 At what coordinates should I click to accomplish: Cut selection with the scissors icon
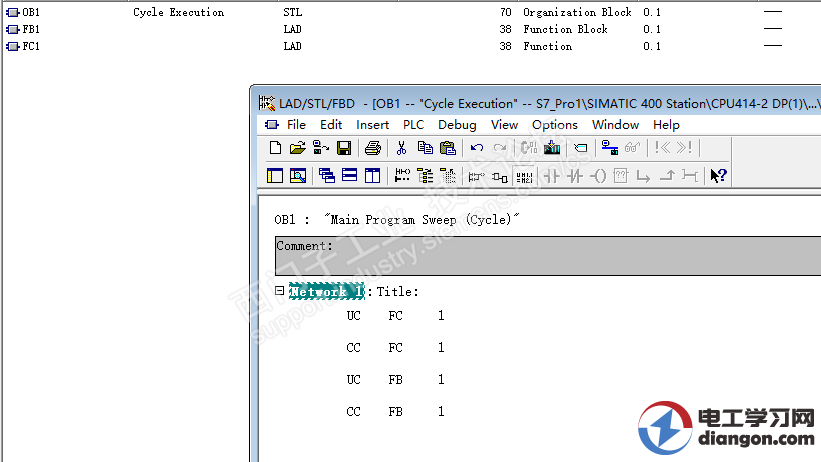click(x=402, y=148)
